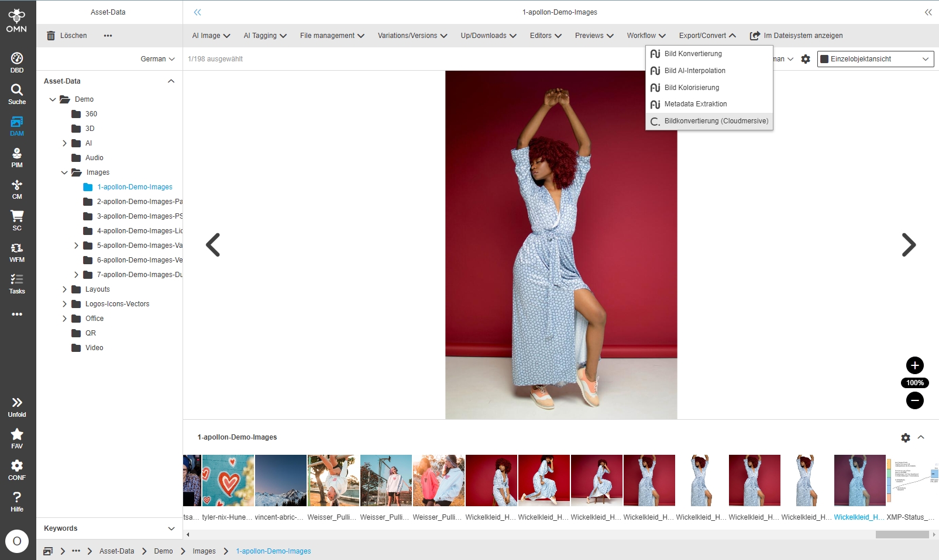This screenshot has width=939, height=560.
Task: Click the zoom out minus button
Action: (x=914, y=400)
